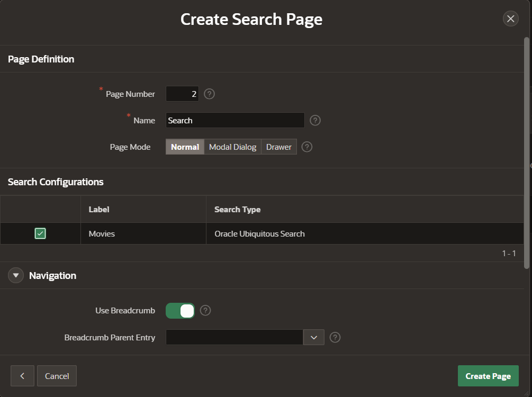
Task: Select Modal Dialog page mode
Action: click(232, 147)
